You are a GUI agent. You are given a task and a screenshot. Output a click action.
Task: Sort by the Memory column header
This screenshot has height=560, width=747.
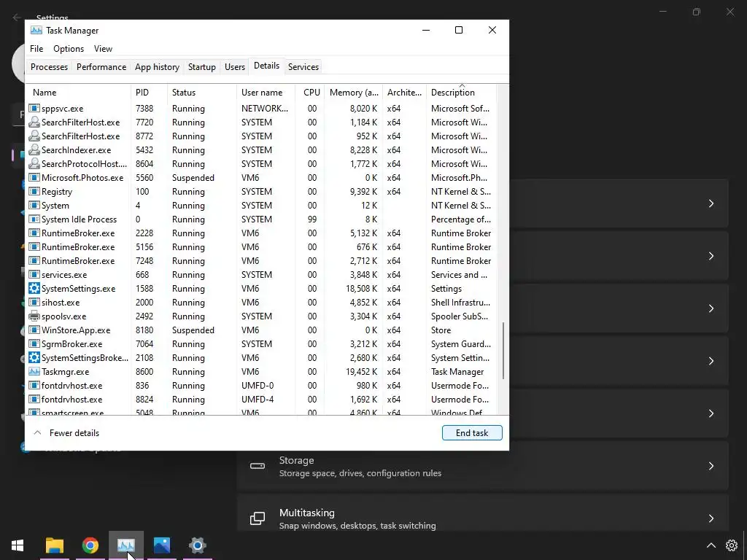click(x=354, y=93)
